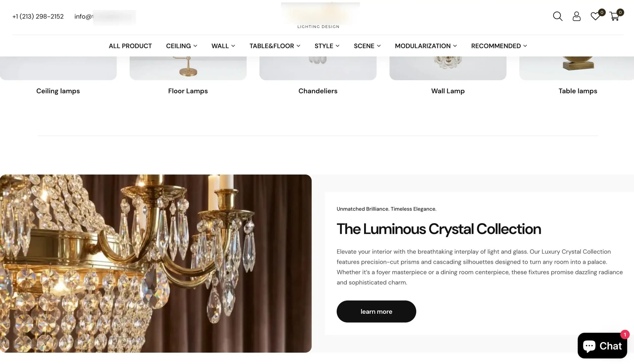The image size is (634, 364).
Task: Expand the SCENE dropdown menu
Action: tap(367, 46)
